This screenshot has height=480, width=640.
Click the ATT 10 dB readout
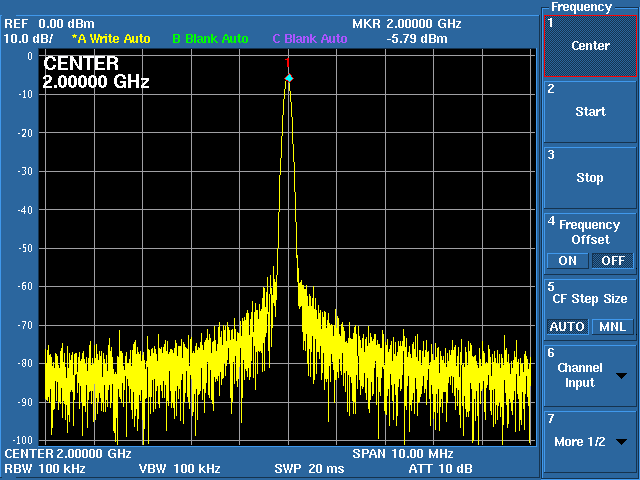(x=440, y=468)
